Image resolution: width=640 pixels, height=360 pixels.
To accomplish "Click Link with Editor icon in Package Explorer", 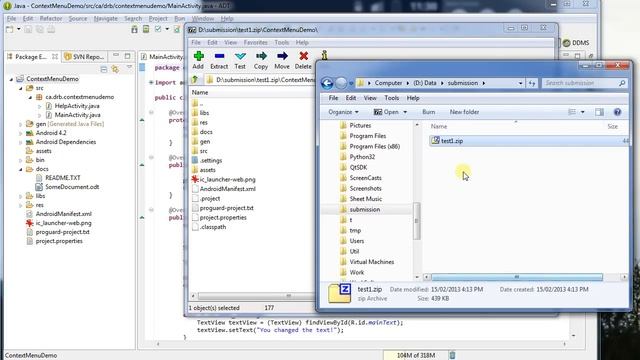I will (116, 69).
